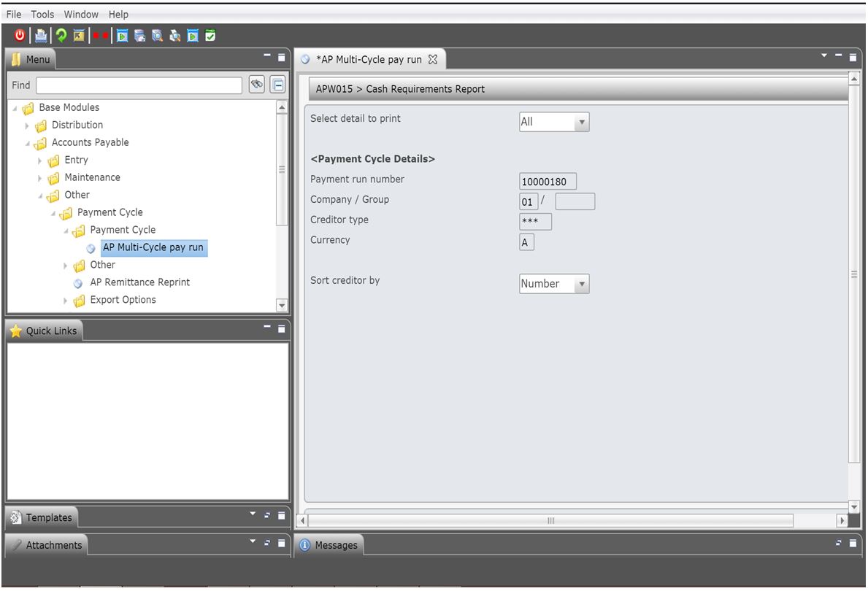This screenshot has width=868, height=591.
Task: Click the Payment run number field
Action: 548,182
